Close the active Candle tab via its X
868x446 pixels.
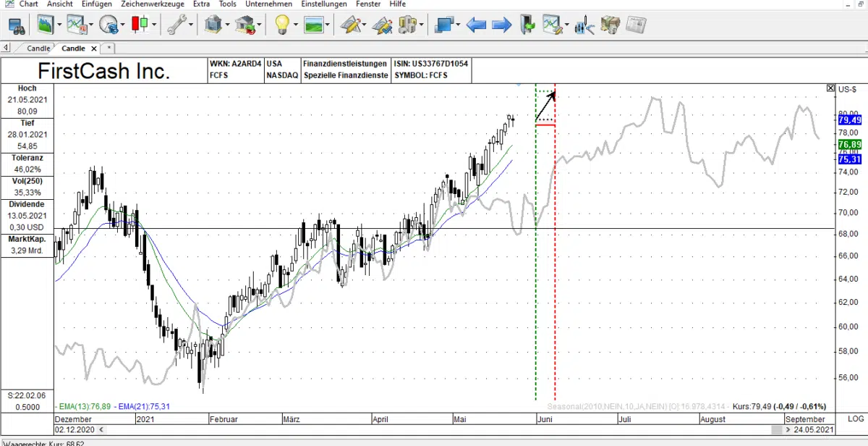pos(93,49)
